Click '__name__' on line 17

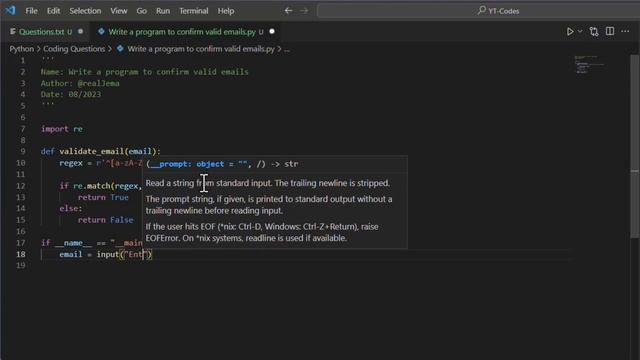tap(73, 243)
